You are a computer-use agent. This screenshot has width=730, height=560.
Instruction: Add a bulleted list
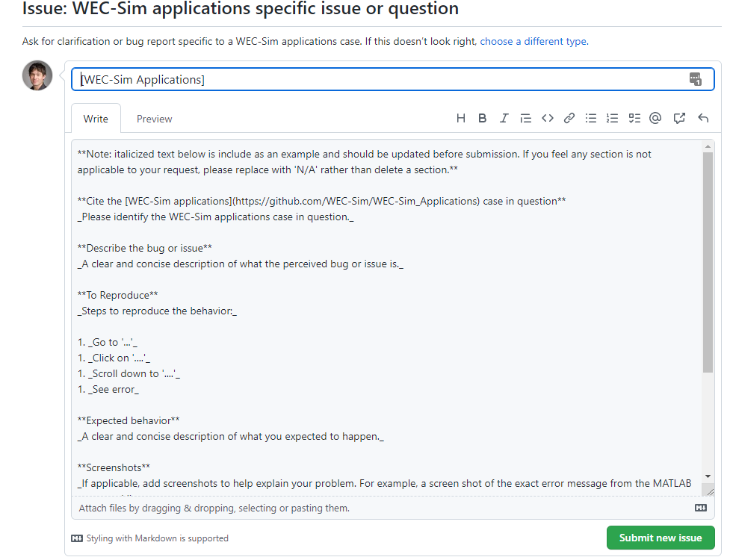pos(591,117)
